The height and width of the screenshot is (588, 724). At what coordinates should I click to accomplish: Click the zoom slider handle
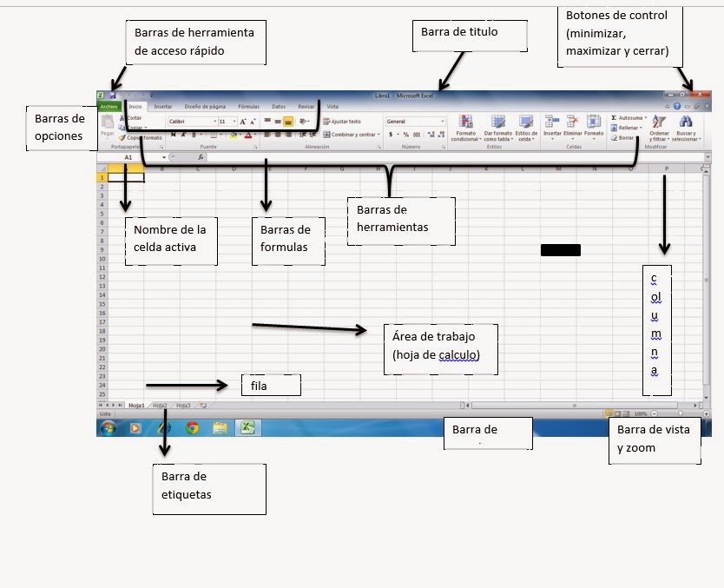[680, 414]
